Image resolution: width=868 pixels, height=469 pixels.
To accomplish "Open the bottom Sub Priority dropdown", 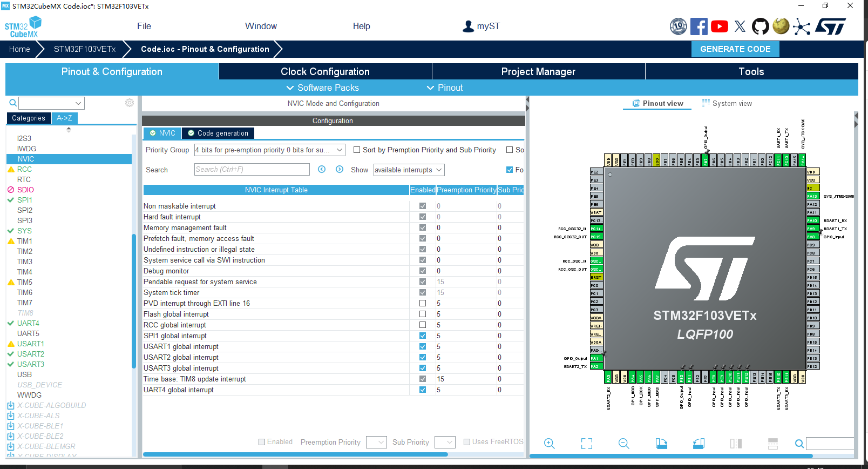I will point(445,442).
